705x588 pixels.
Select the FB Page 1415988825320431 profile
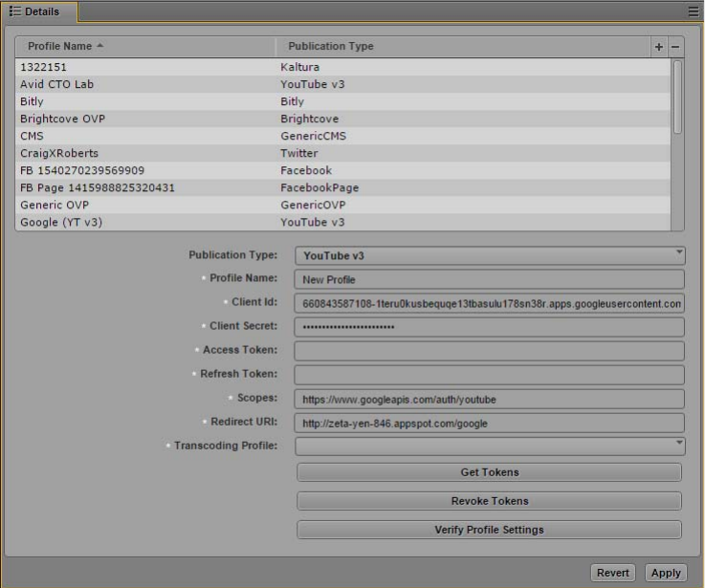[x=342, y=187]
